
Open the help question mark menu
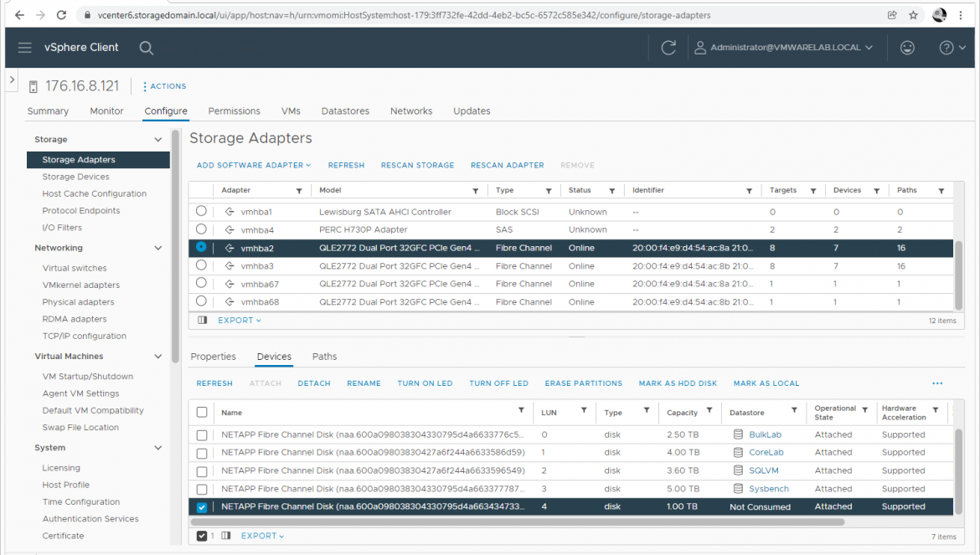pyautogui.click(x=952, y=48)
